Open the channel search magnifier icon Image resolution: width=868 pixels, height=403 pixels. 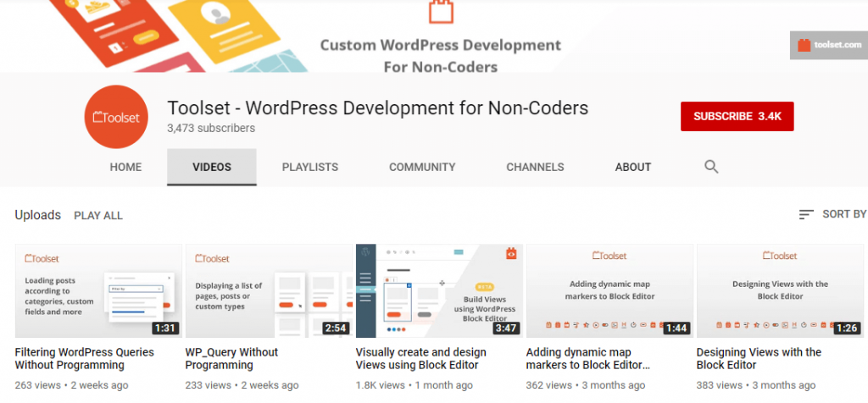tap(711, 167)
